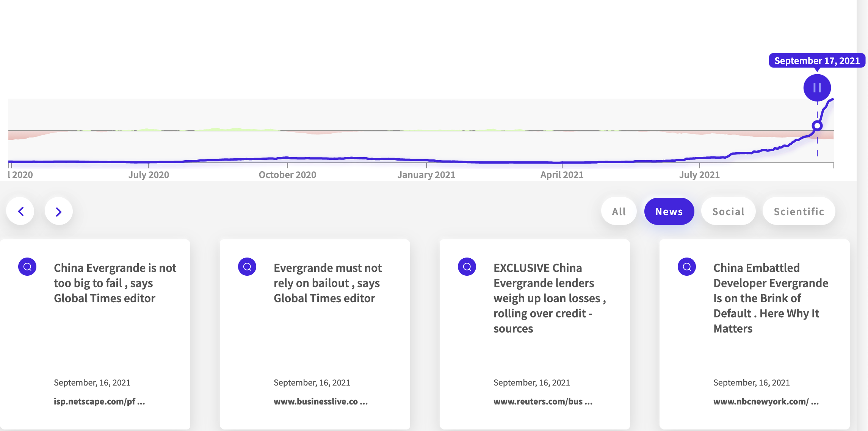The height and width of the screenshot is (431, 868).
Task: Pause the timeline playback
Action: coord(817,88)
